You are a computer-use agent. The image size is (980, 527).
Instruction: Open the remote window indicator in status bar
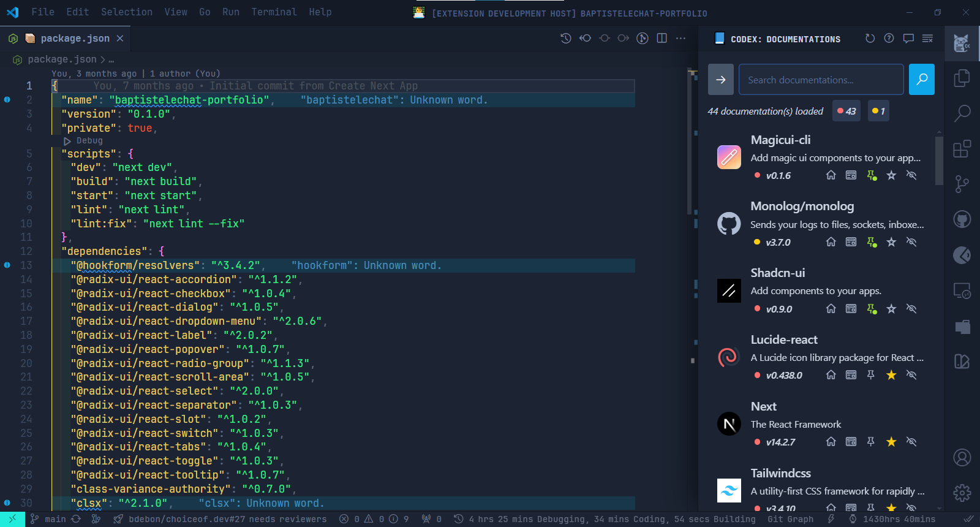coord(12,519)
